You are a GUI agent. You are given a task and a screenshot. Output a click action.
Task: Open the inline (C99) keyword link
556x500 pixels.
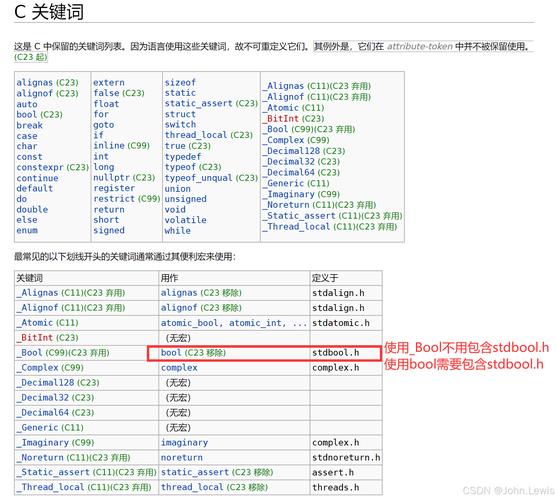pyautogui.click(x=121, y=146)
